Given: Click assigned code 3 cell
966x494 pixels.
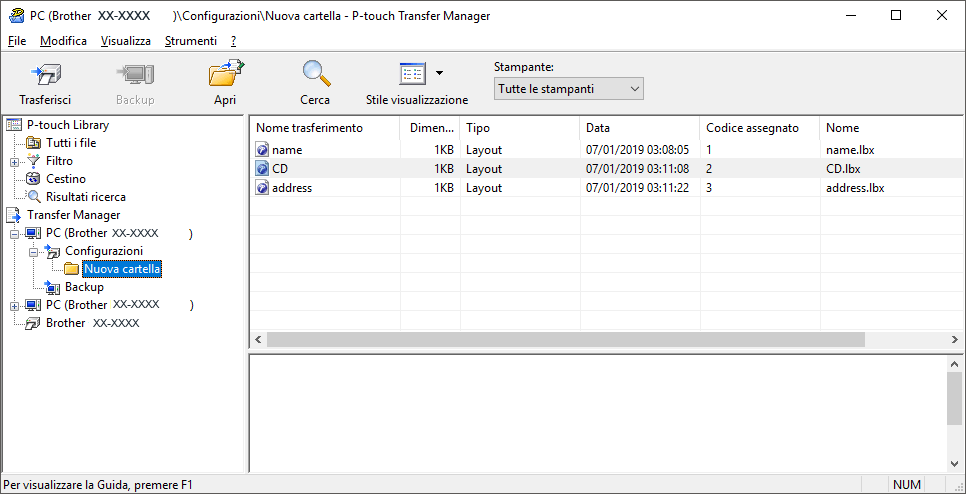Looking at the screenshot, I should pos(709,188).
